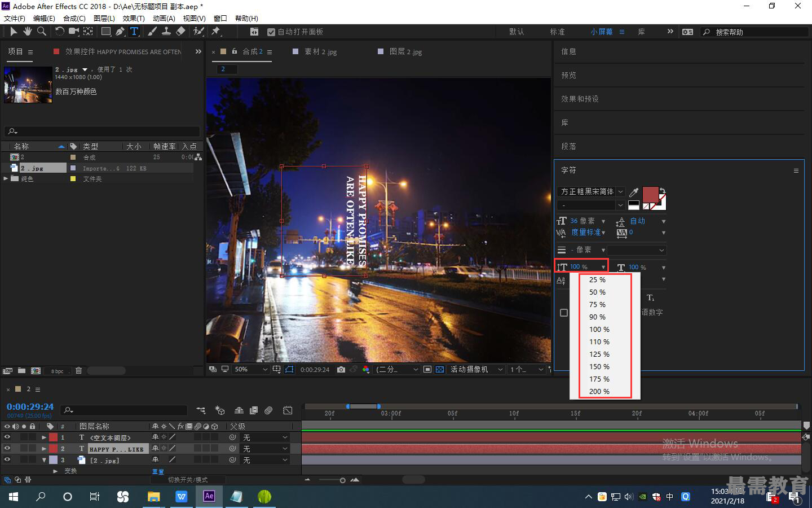Toggle region of interest in viewer
Image resolution: width=812 pixels, height=508 pixels.
(x=427, y=369)
